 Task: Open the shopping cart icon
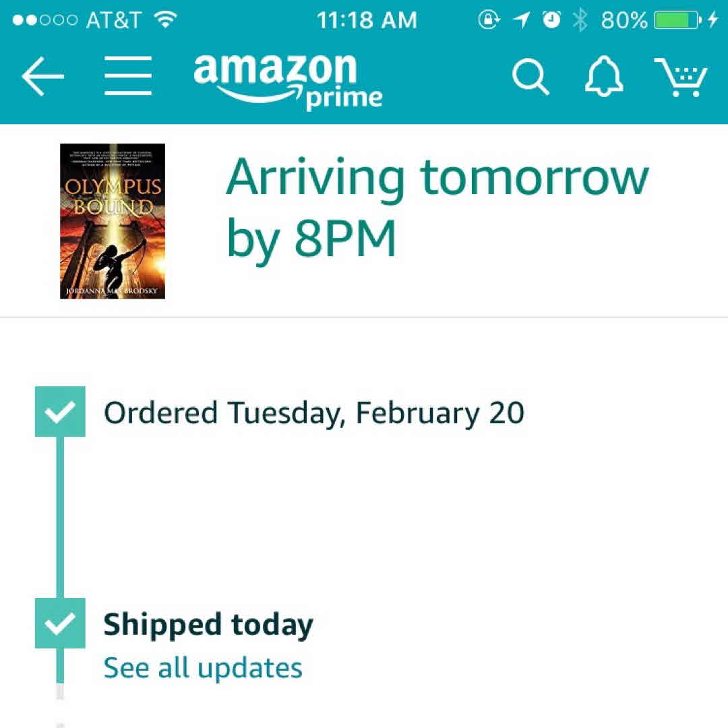point(681,77)
